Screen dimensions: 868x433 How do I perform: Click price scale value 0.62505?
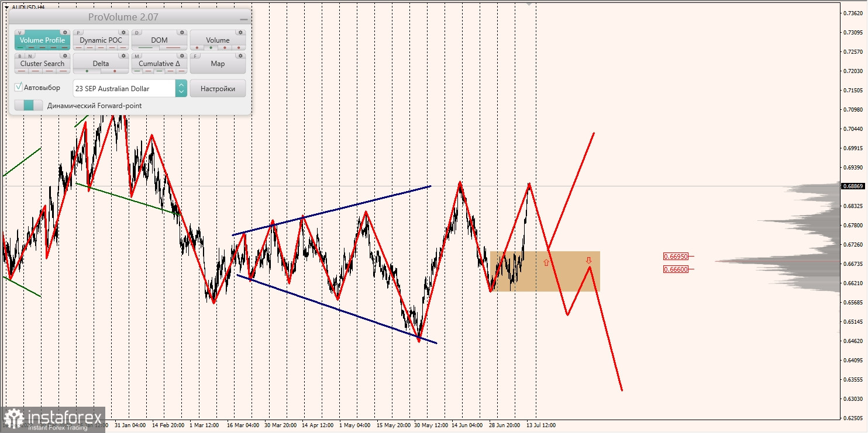[x=852, y=418]
